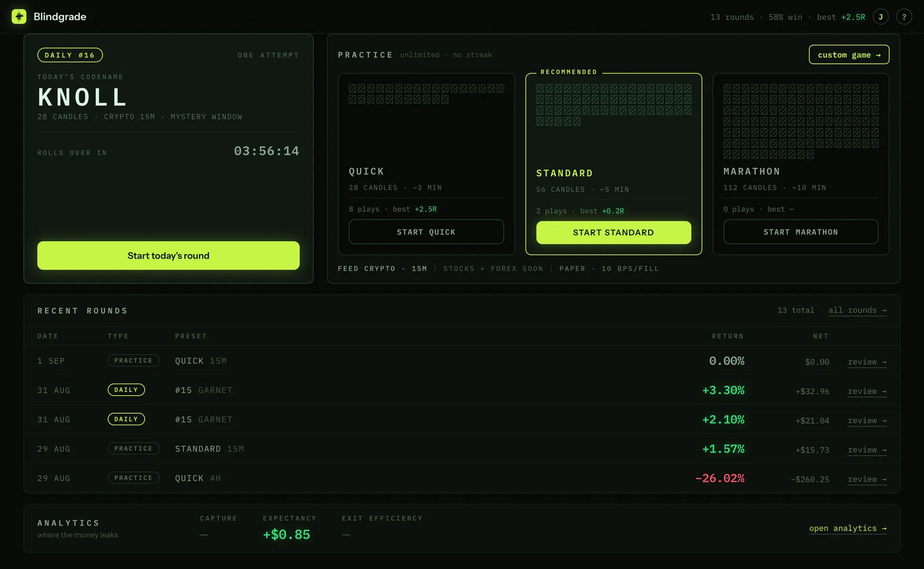Start today's daily round
Viewport: 924px width, 569px height.
(168, 256)
